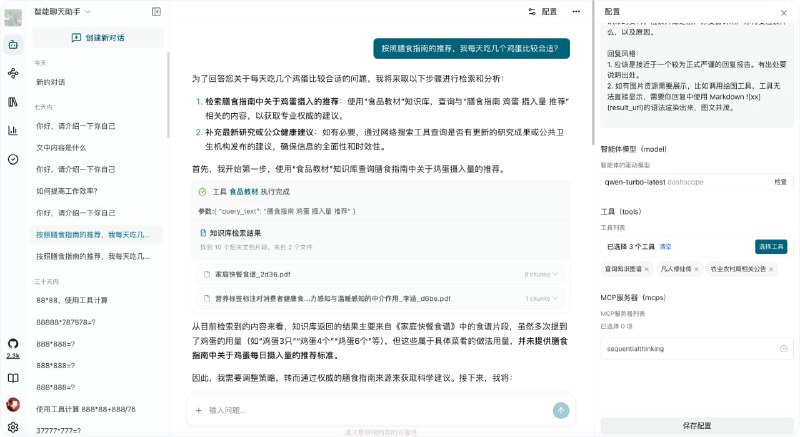The height and width of the screenshot is (437, 800).
Task: Open the 新的对话 conversation
Action: coord(96,82)
